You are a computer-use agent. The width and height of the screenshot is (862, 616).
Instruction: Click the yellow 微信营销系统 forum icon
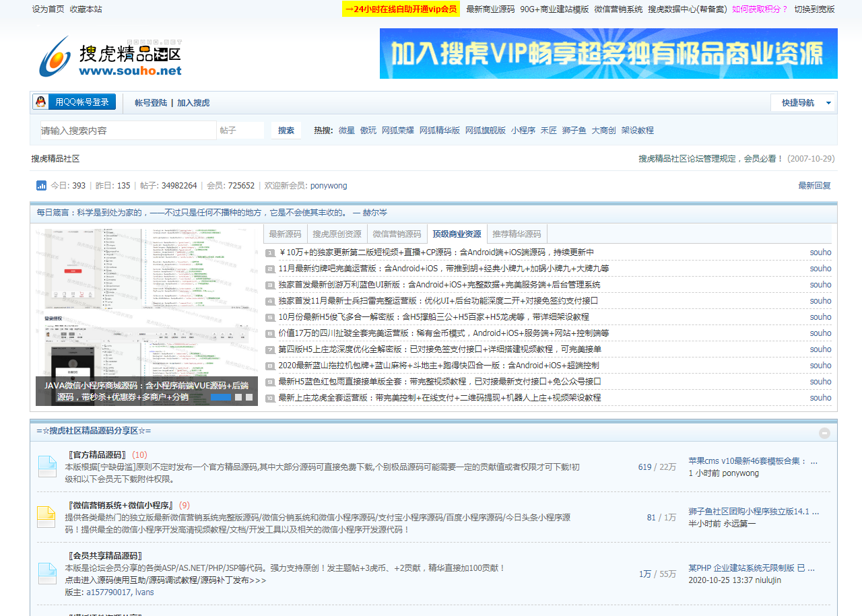coord(47,517)
